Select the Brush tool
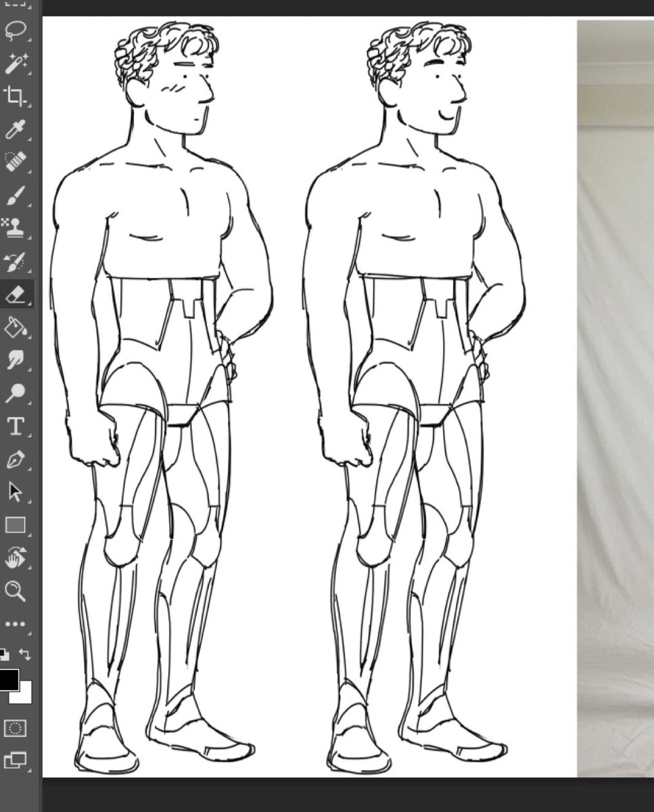 (x=15, y=196)
